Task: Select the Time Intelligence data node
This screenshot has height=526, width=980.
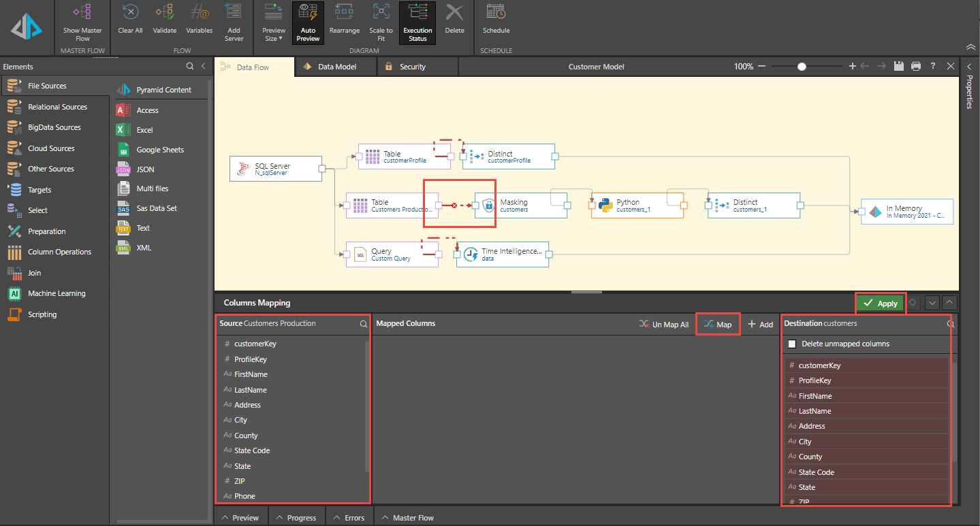Action: coord(503,254)
